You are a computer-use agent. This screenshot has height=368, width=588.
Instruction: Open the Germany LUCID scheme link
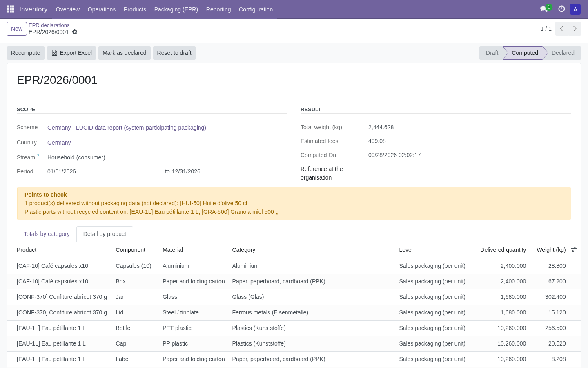click(127, 128)
